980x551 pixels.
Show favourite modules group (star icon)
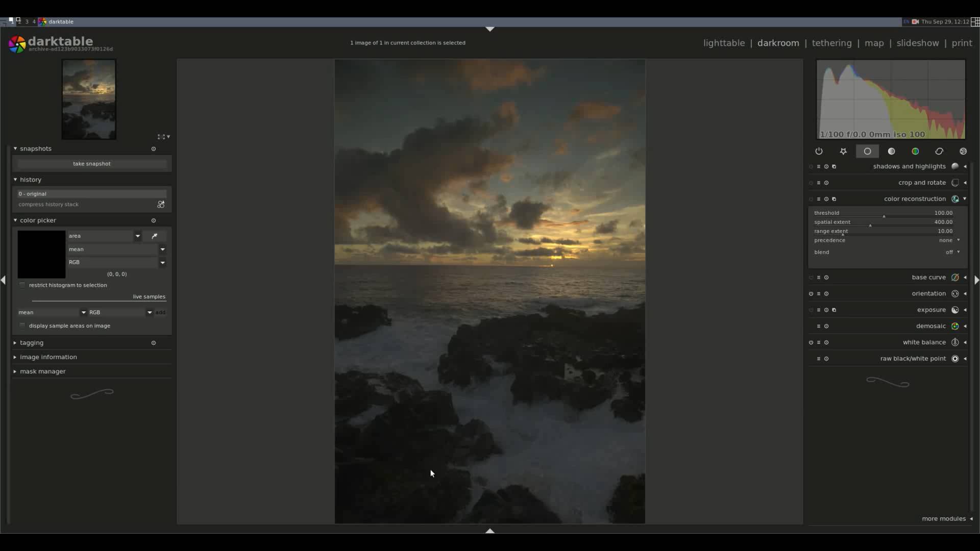[x=843, y=151]
